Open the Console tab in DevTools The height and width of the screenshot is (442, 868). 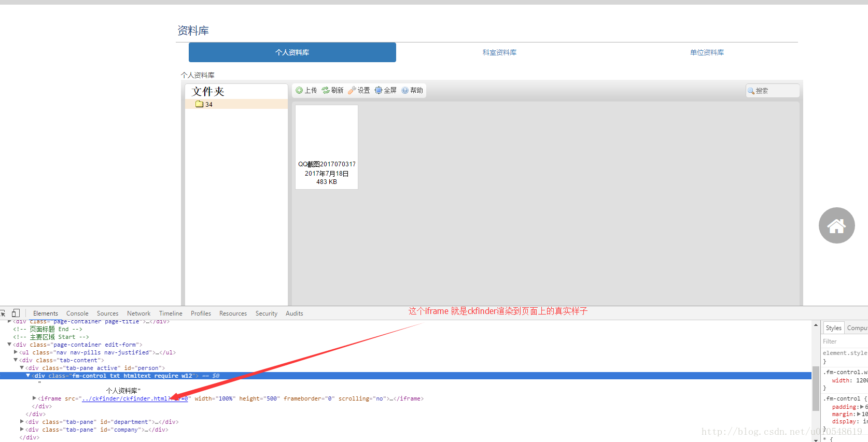(77, 313)
